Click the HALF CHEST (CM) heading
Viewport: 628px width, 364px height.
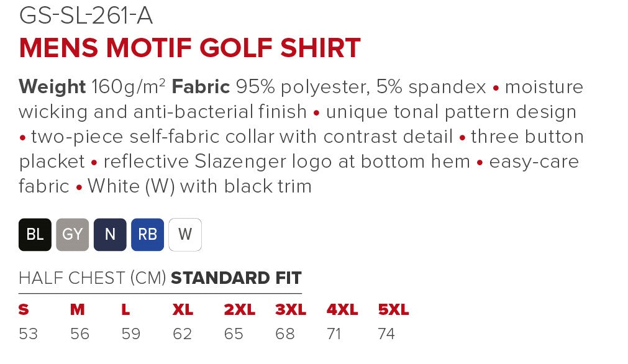tap(93, 278)
